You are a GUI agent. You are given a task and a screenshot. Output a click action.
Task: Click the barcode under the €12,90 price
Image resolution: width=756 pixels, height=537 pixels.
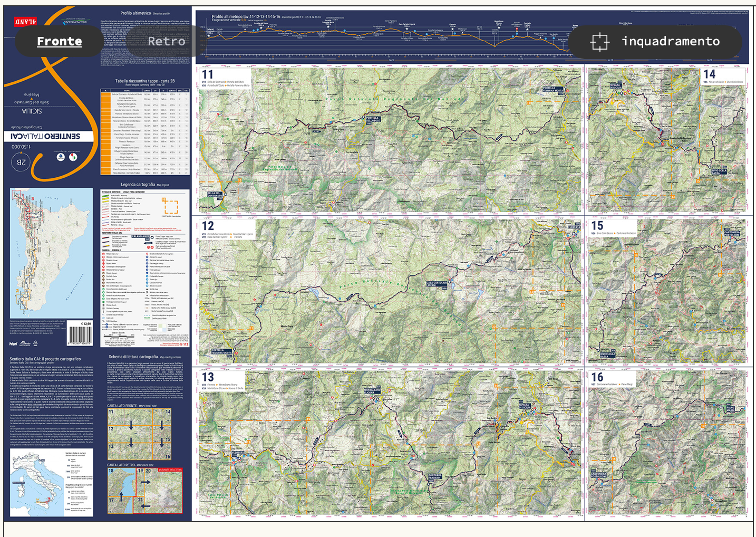[x=80, y=335]
